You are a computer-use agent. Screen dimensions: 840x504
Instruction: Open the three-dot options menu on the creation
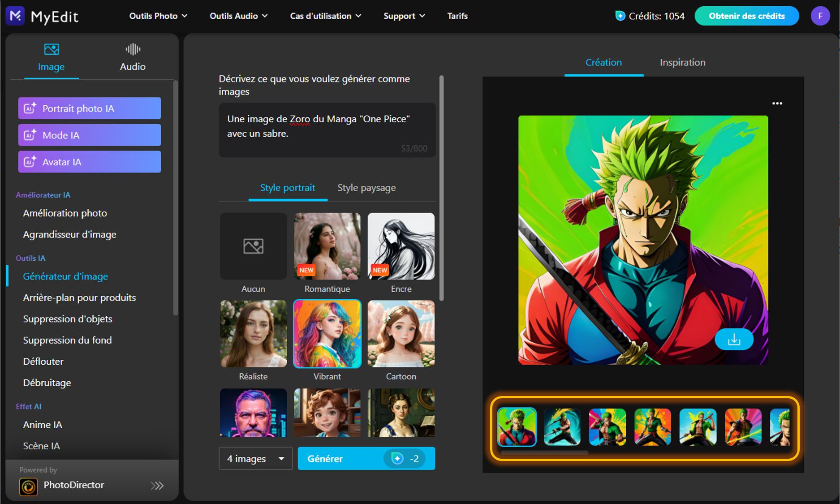777,103
